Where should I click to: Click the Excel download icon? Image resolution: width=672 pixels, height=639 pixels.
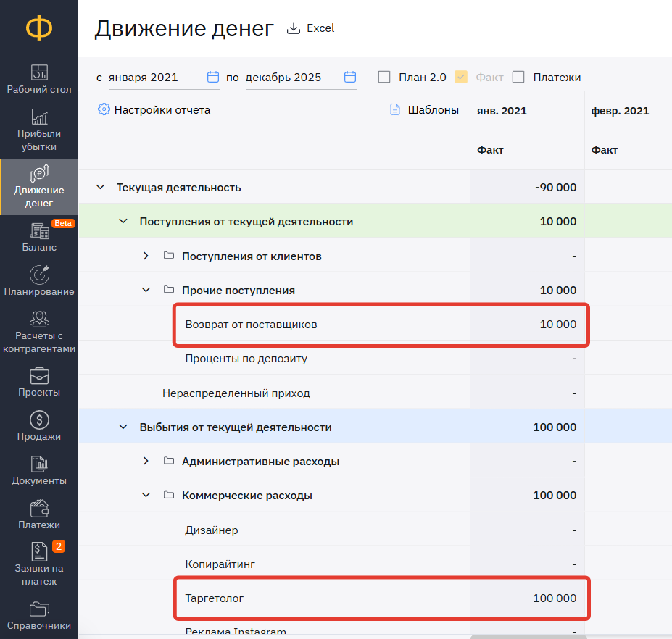(293, 28)
